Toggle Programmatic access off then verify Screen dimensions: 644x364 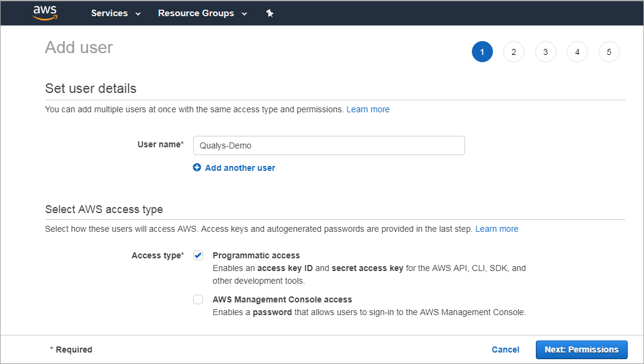(x=198, y=255)
